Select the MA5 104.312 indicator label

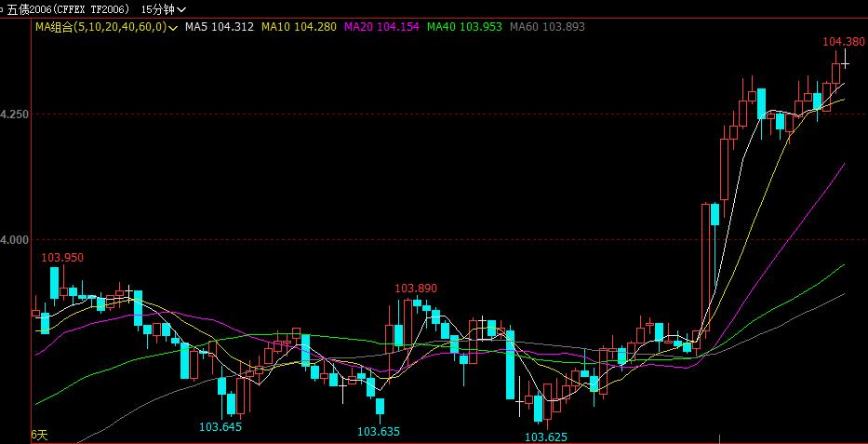pyautogui.click(x=219, y=27)
